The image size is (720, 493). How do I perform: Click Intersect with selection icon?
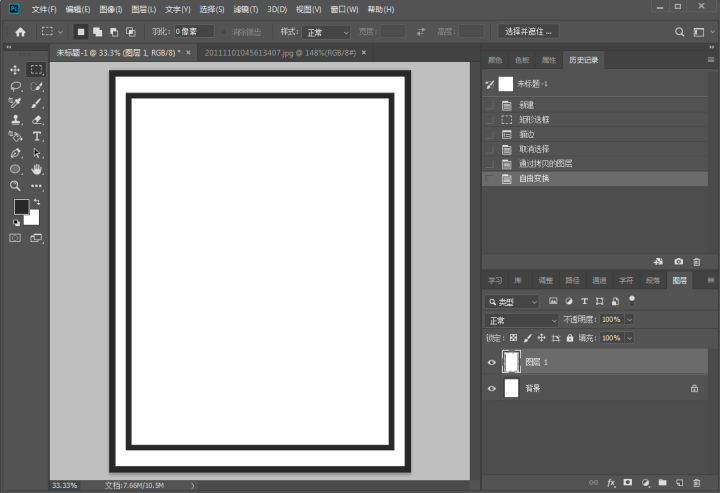(131, 32)
